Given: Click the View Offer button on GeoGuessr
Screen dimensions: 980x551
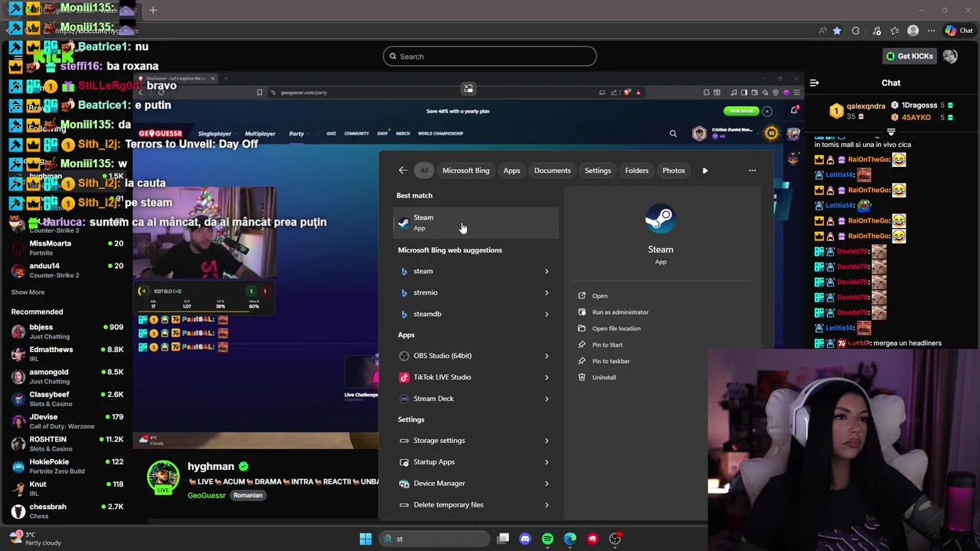Looking at the screenshot, I should (x=740, y=111).
